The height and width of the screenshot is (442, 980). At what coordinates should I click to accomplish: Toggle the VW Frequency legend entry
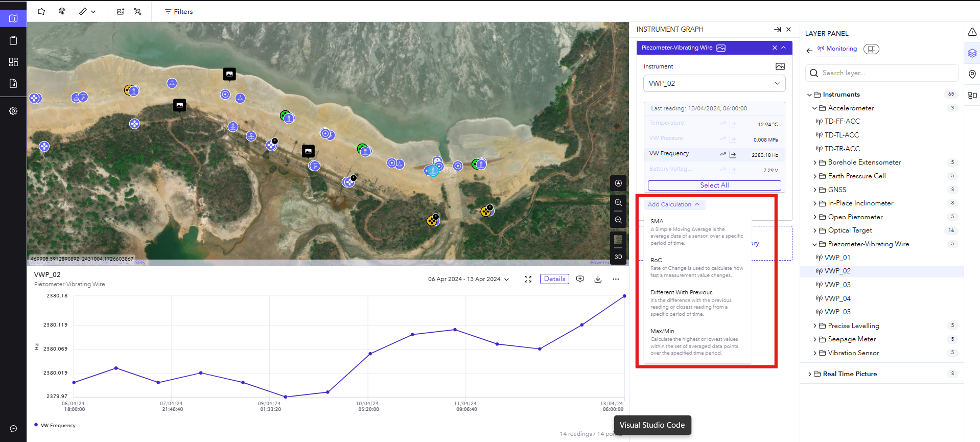[55, 425]
